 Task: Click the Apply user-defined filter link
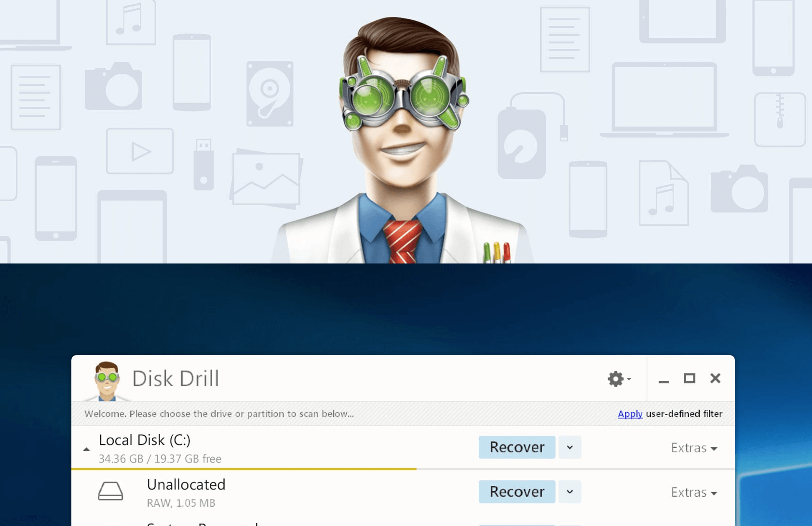[630, 414]
